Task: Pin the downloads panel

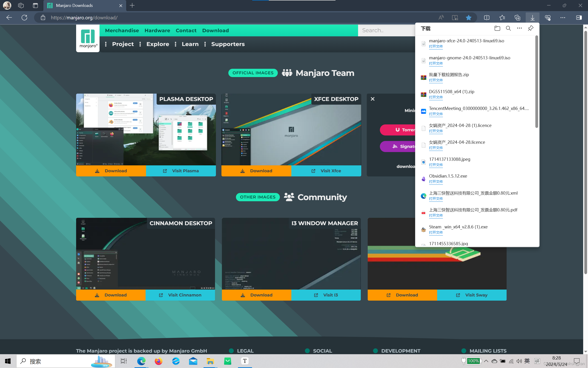Action: coord(530,28)
